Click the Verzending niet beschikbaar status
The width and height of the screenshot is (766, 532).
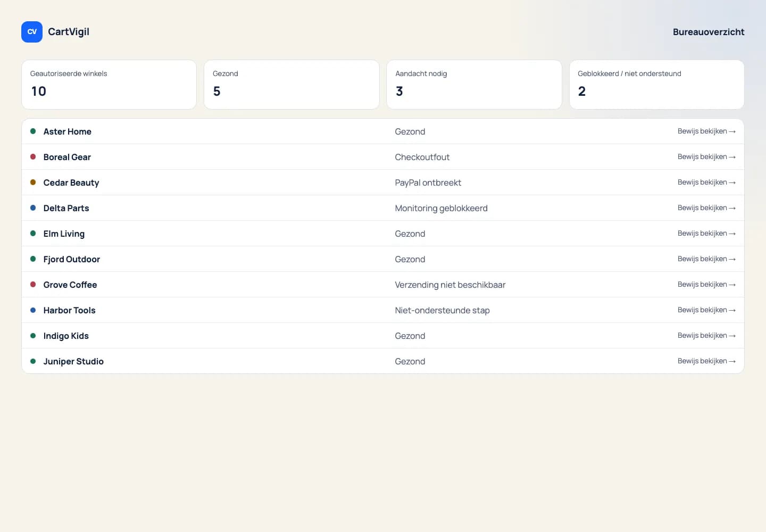pos(451,285)
